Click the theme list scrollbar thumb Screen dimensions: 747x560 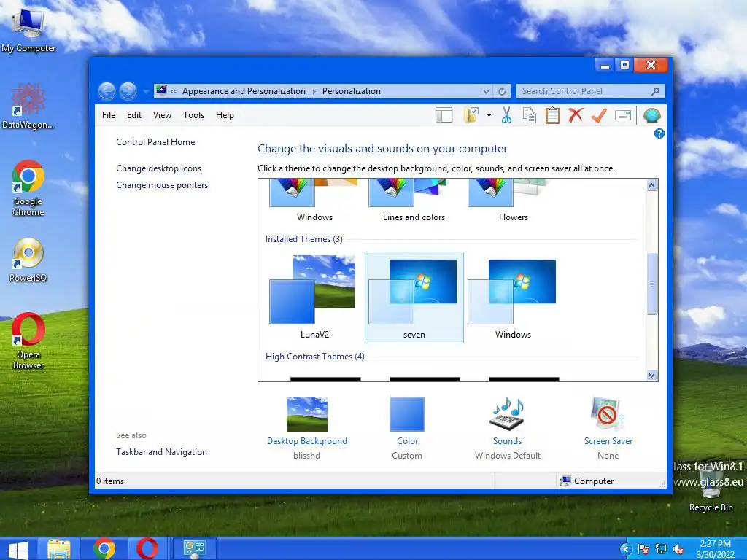651,284
